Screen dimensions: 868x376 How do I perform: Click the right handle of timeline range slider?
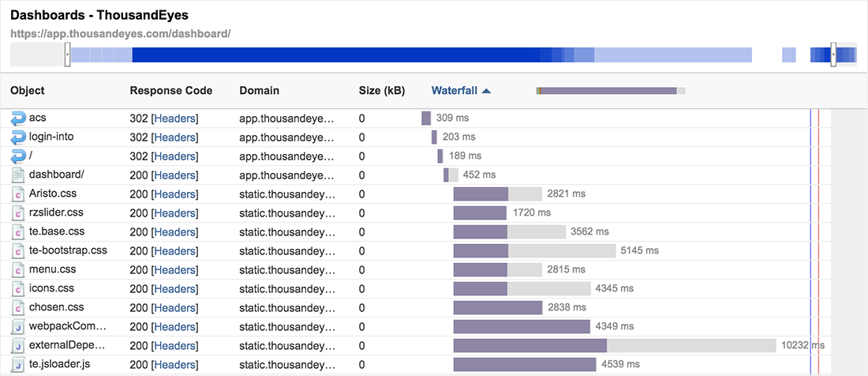click(833, 55)
